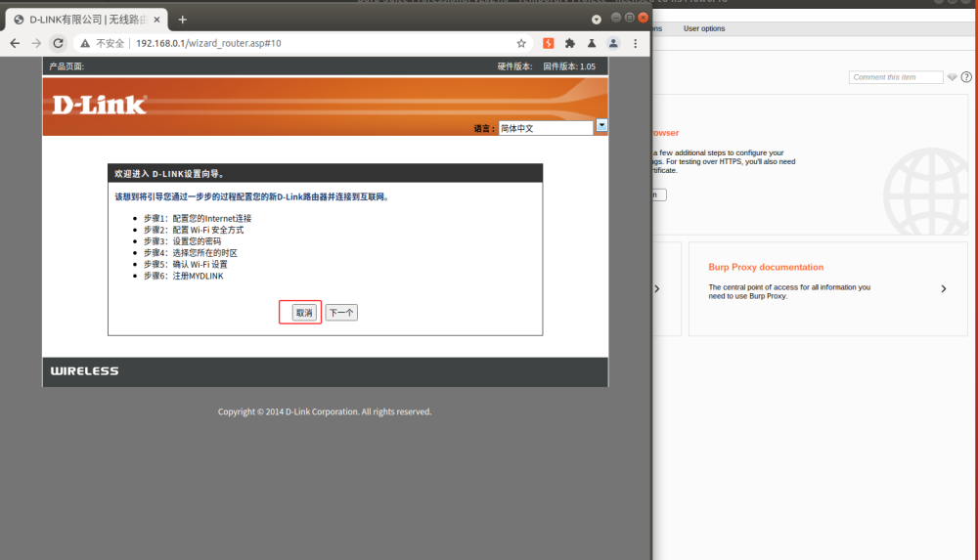978x560 pixels.
Task: Click the Comment this item field
Action: (x=895, y=77)
